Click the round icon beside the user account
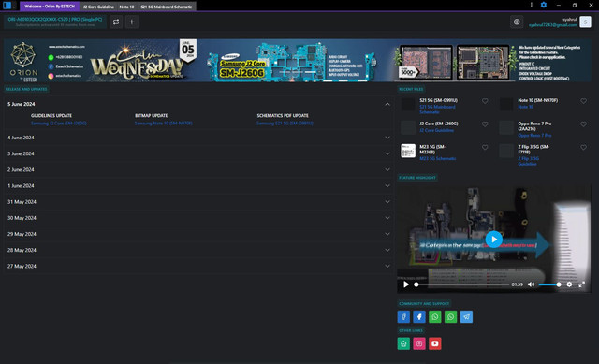Screen dimensions: 599x364 (x=517, y=22)
